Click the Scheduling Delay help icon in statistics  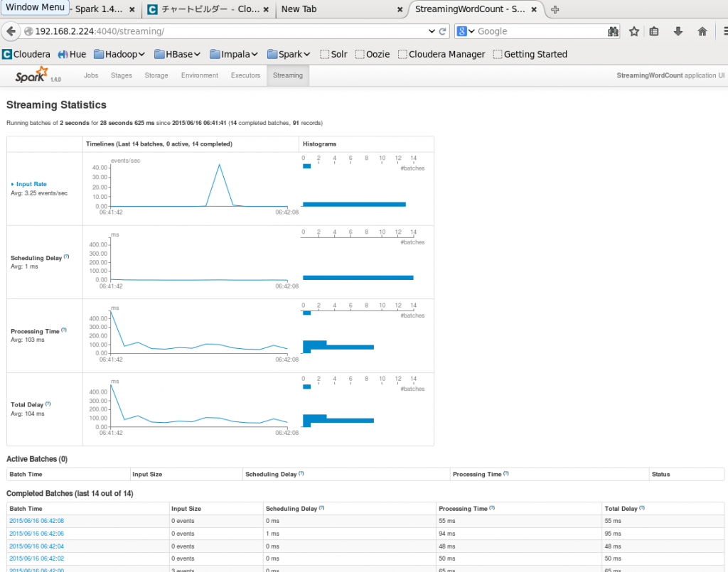pyautogui.click(x=67, y=257)
